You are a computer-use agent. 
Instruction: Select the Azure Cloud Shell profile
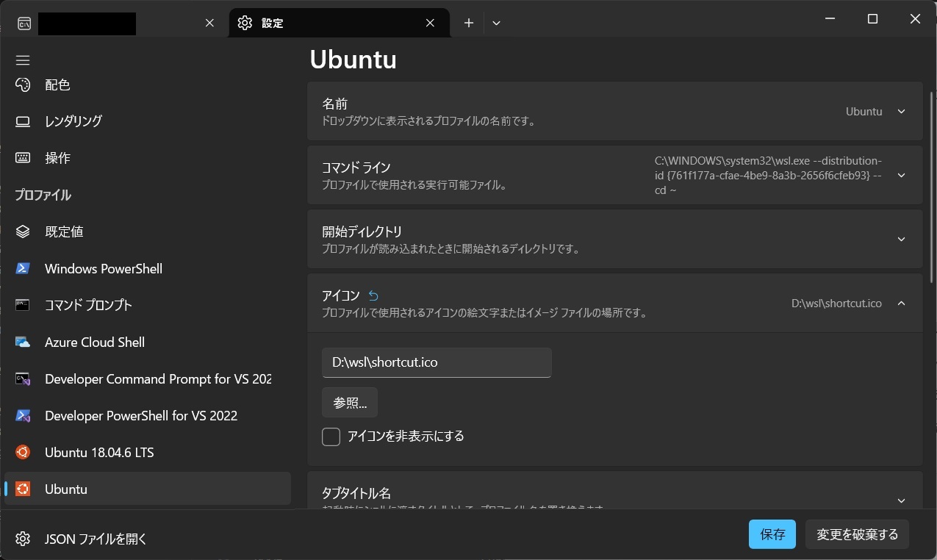(x=148, y=342)
